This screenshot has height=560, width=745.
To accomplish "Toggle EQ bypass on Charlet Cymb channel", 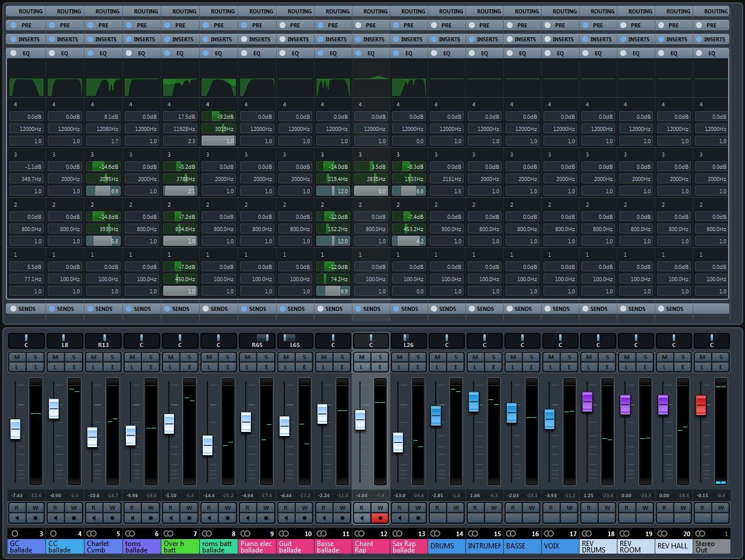I will [x=90, y=53].
